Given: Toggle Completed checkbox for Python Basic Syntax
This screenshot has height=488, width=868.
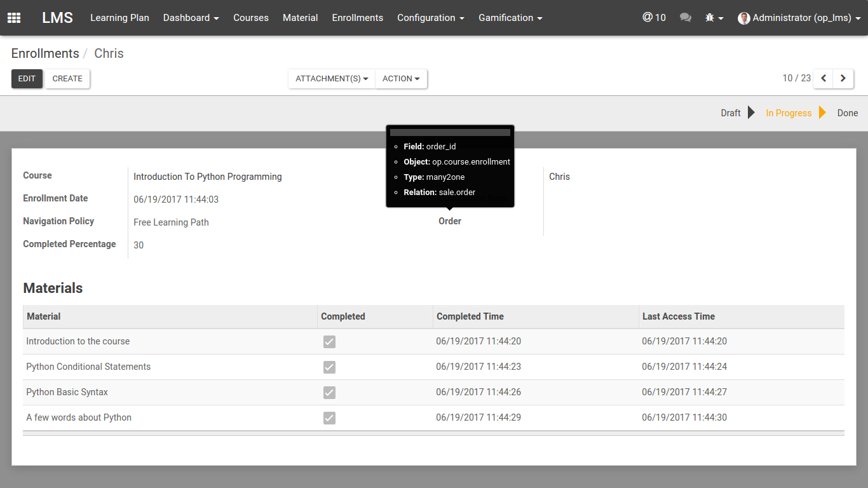Looking at the screenshot, I should point(329,393).
